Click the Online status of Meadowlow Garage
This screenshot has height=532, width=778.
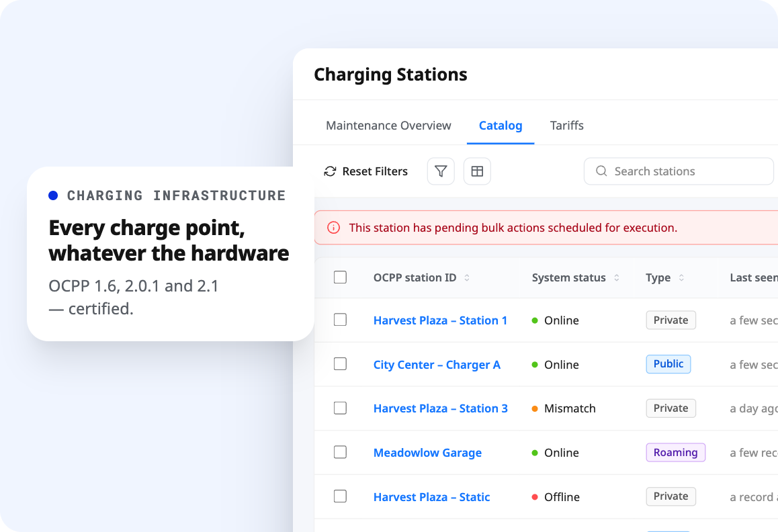[555, 453]
